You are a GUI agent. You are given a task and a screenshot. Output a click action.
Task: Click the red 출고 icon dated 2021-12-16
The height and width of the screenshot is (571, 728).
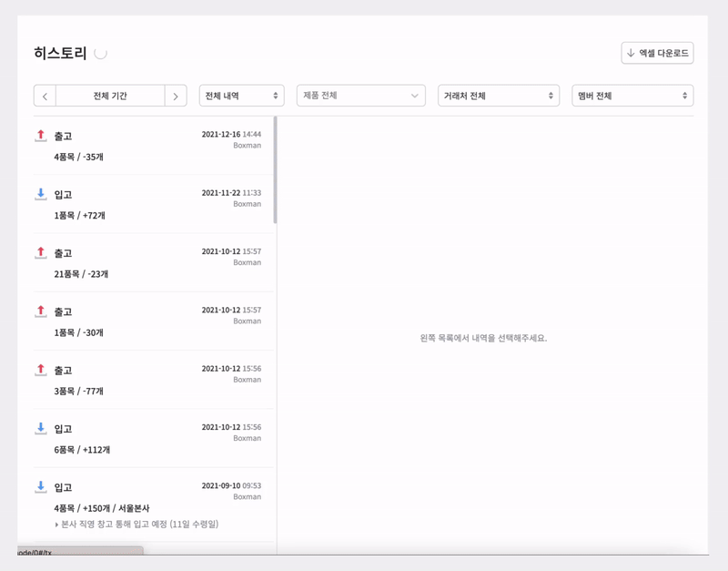[x=40, y=136]
